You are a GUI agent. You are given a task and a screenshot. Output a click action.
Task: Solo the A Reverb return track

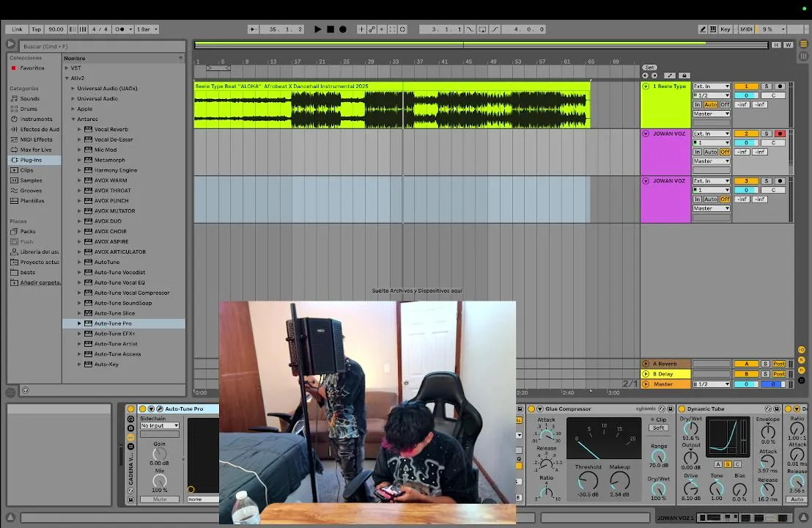(x=765, y=364)
